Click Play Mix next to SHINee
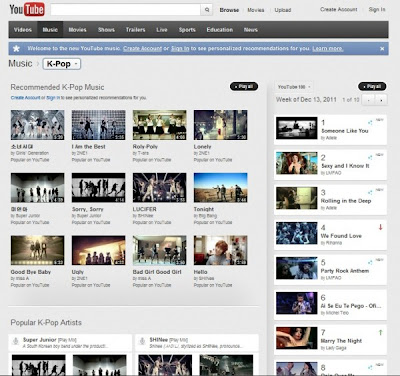This screenshot has width=400, height=376. [178, 340]
